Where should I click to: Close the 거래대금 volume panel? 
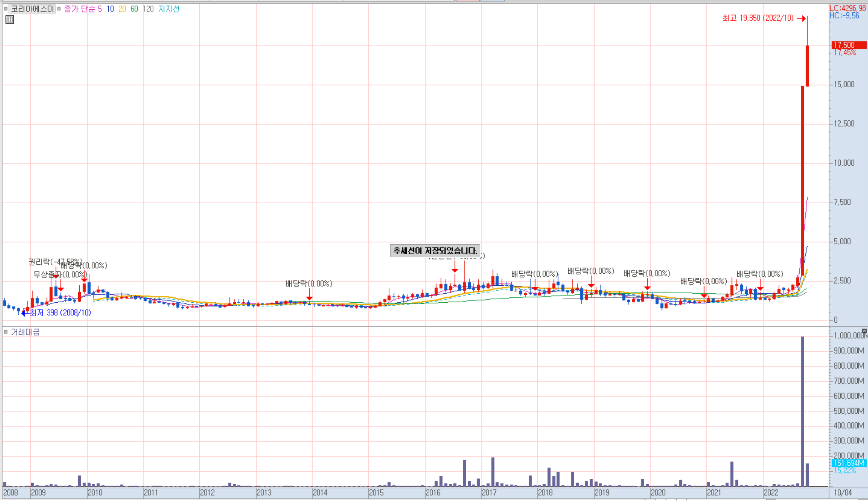point(864,331)
